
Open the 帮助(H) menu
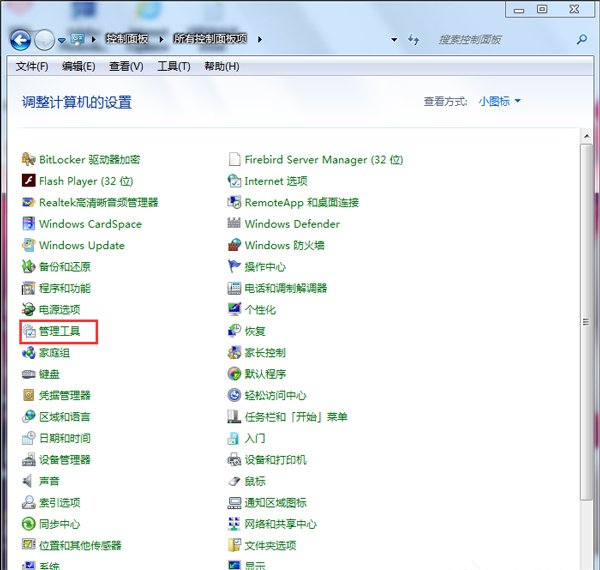point(222,67)
